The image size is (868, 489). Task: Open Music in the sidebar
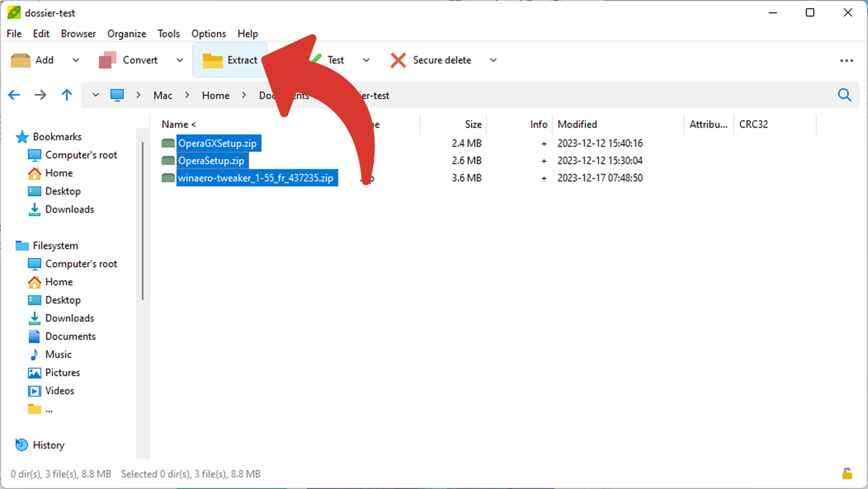point(50,354)
